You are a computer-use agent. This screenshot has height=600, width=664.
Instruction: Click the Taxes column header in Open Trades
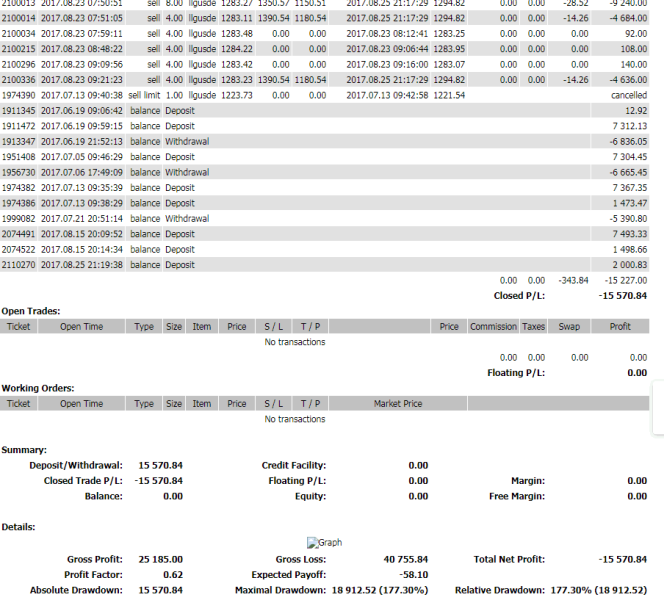(x=534, y=326)
